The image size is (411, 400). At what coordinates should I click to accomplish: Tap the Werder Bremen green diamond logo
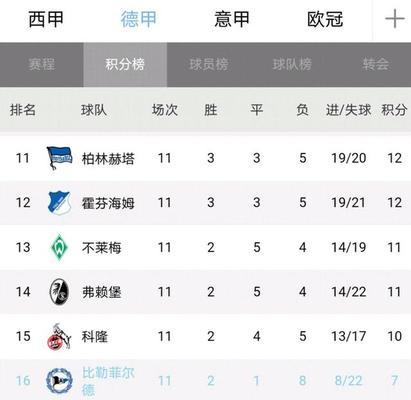[59, 247]
